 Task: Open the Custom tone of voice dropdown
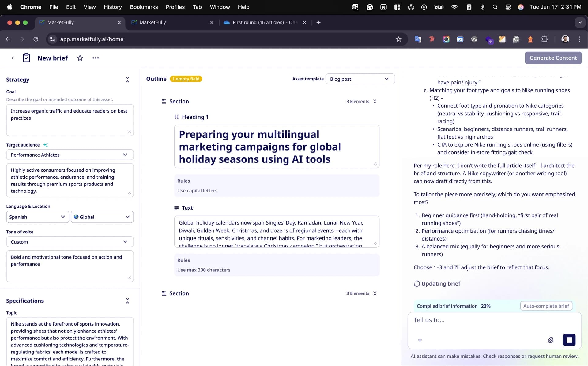point(70,241)
